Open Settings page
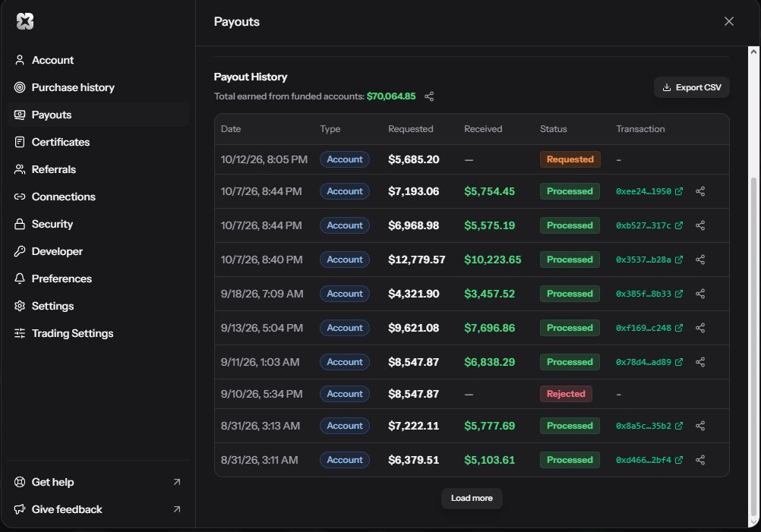The width and height of the screenshot is (761, 532). coord(99,306)
